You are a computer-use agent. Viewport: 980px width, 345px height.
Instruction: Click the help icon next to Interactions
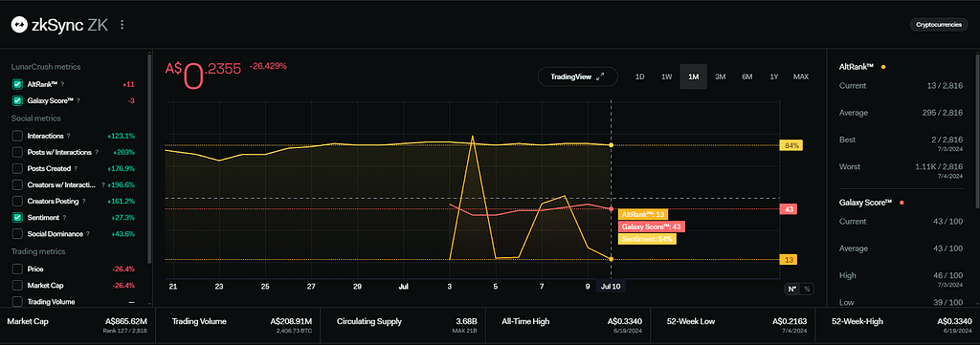pos(68,136)
